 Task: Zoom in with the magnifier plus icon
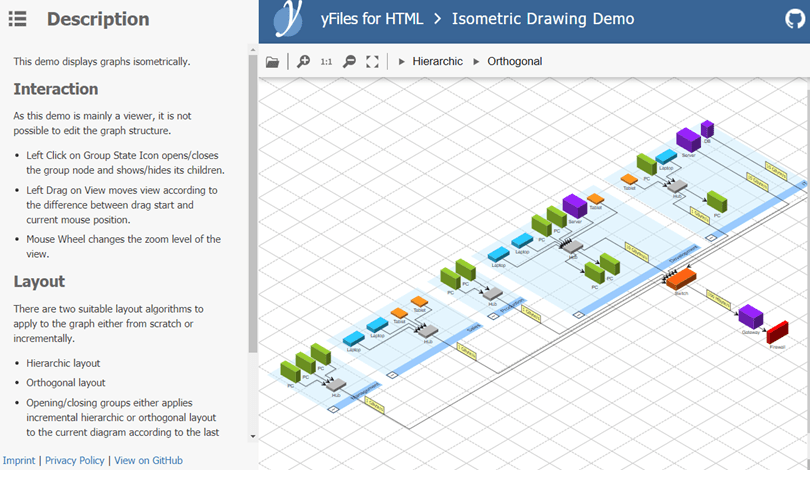pos(303,61)
